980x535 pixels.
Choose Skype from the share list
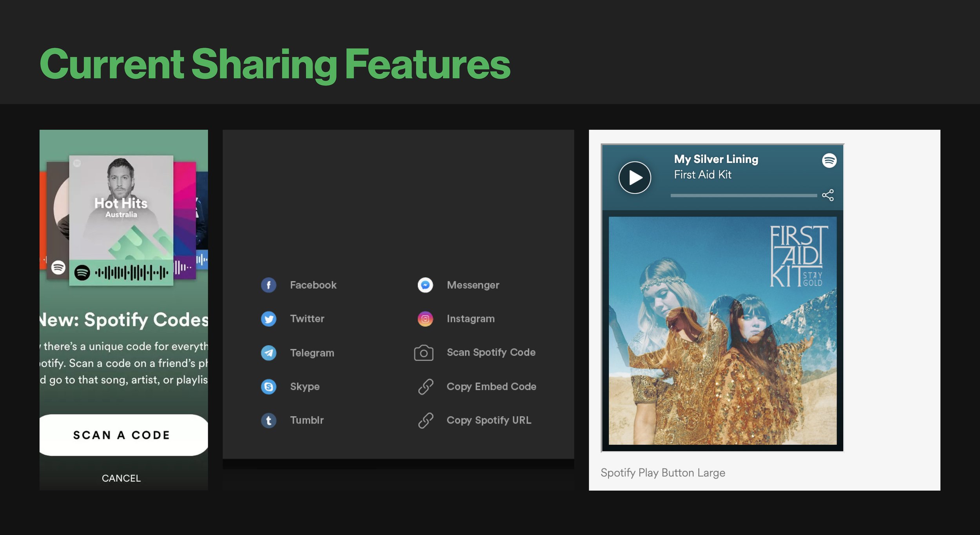click(x=305, y=387)
